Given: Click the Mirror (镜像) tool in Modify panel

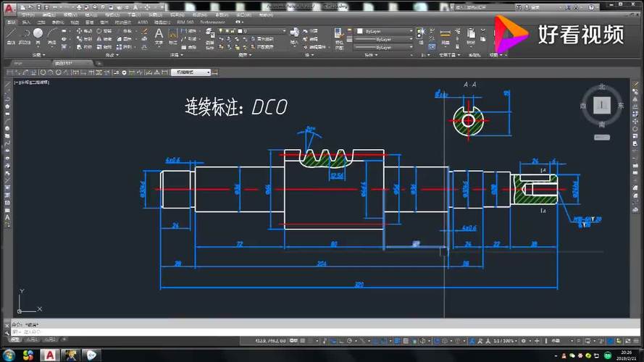Looking at the screenshot, I should 104,39.
